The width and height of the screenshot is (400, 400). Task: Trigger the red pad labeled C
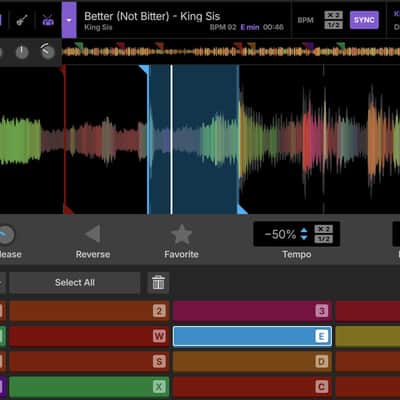coord(252,387)
